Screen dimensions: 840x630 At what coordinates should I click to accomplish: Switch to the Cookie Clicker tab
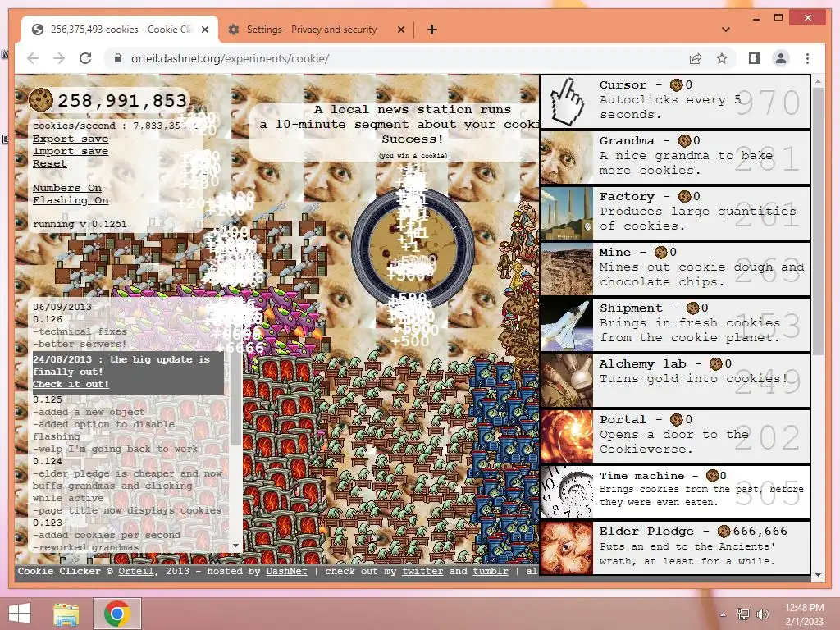(121, 30)
